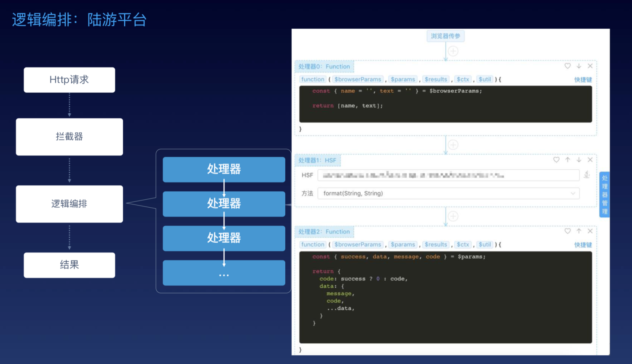
Task: Move 处理器1 HSF up with arrow icon
Action: [568, 160]
